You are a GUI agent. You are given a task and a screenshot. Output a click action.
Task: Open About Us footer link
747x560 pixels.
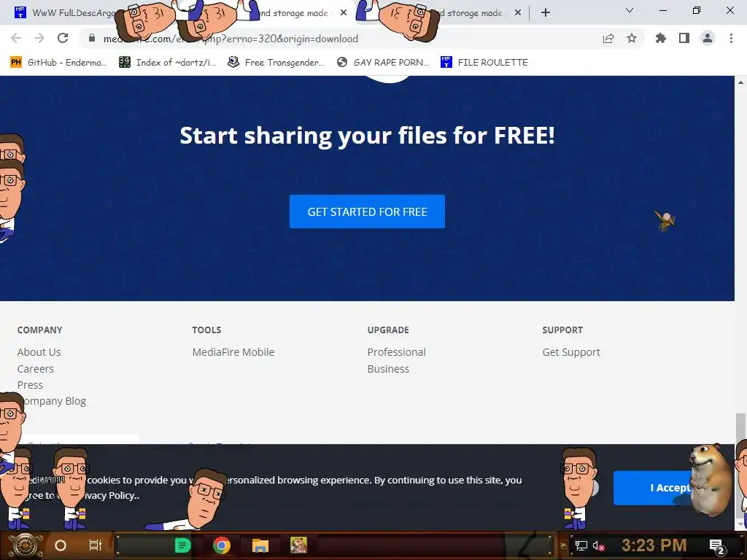coord(39,352)
